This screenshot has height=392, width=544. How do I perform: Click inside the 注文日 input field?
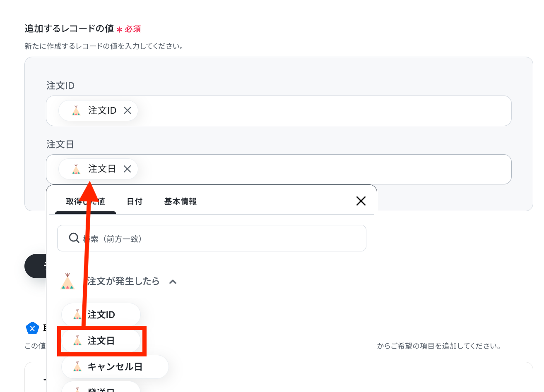279,169
